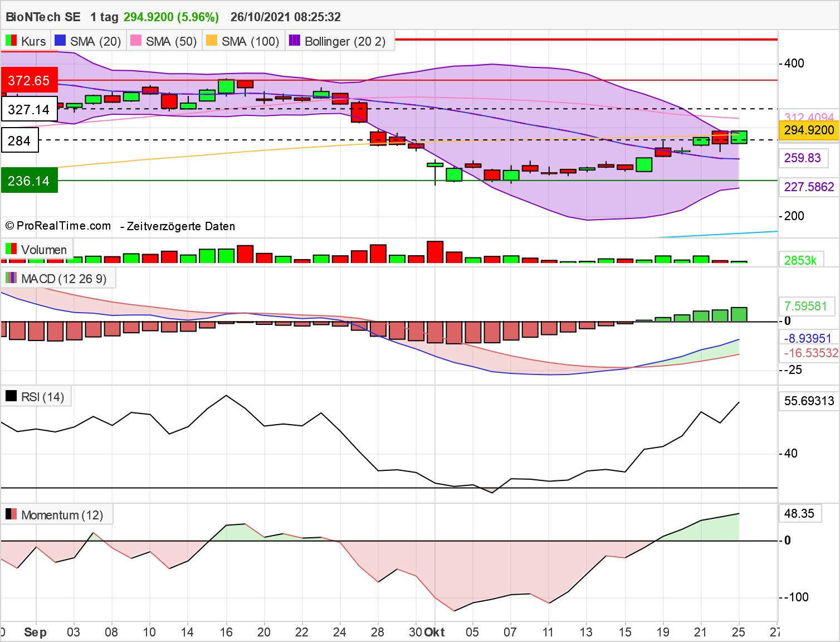Click the green 7.59581 MACD histogram value
The height and width of the screenshot is (642, 840).
(x=806, y=306)
